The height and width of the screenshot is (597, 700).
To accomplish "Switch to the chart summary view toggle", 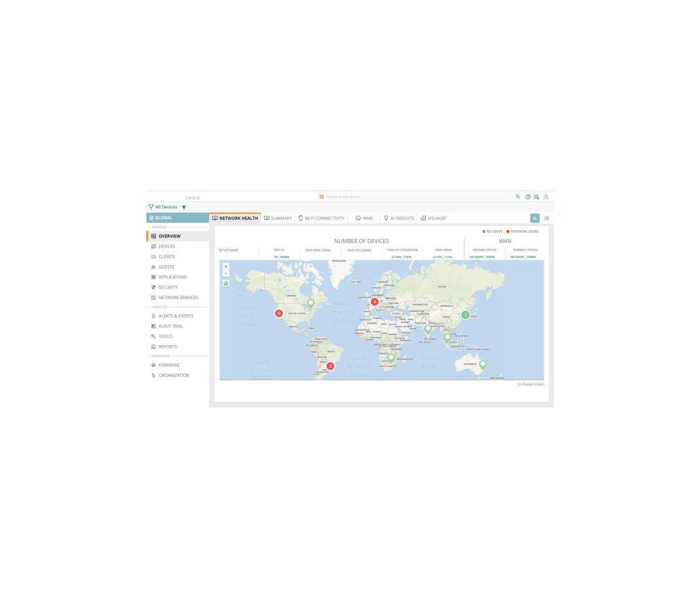I will pos(534,218).
